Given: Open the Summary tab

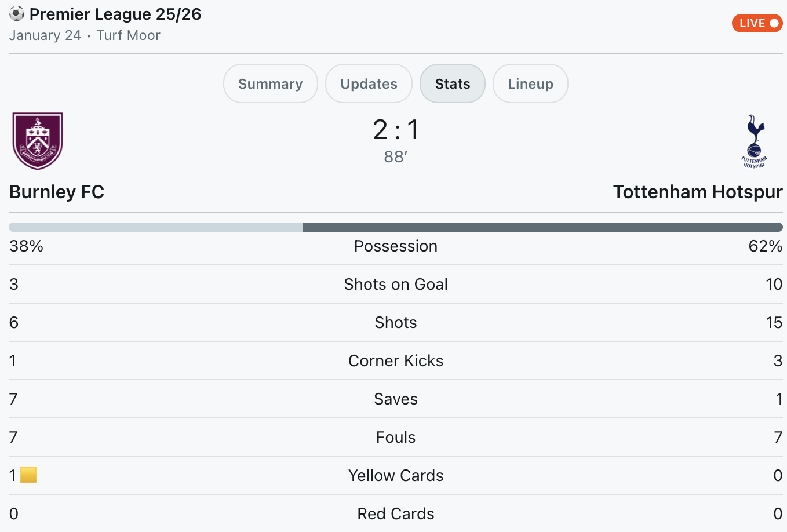Looking at the screenshot, I should click(x=270, y=83).
